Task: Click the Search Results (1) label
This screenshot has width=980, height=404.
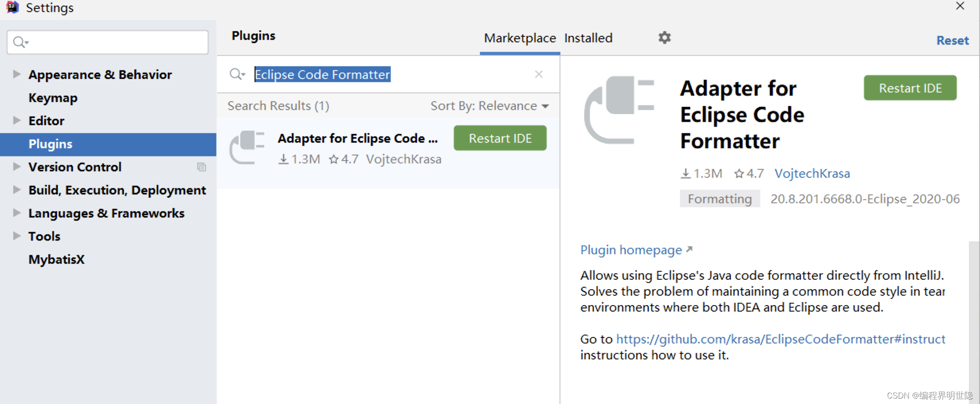Action: (x=278, y=106)
